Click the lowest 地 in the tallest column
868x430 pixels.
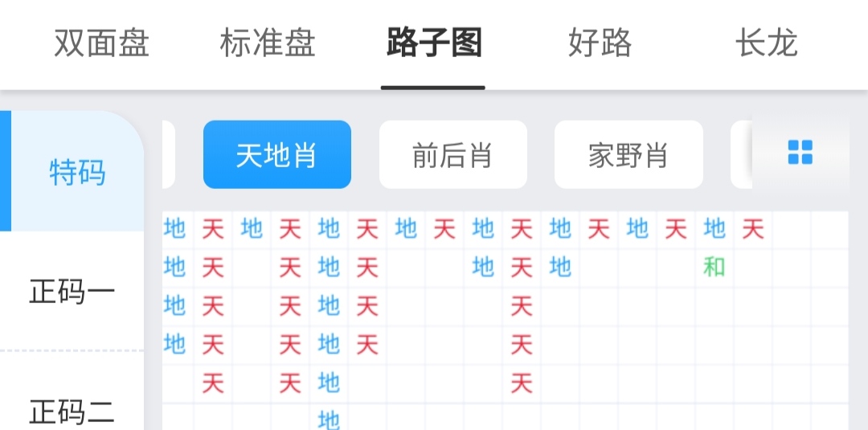(x=329, y=420)
